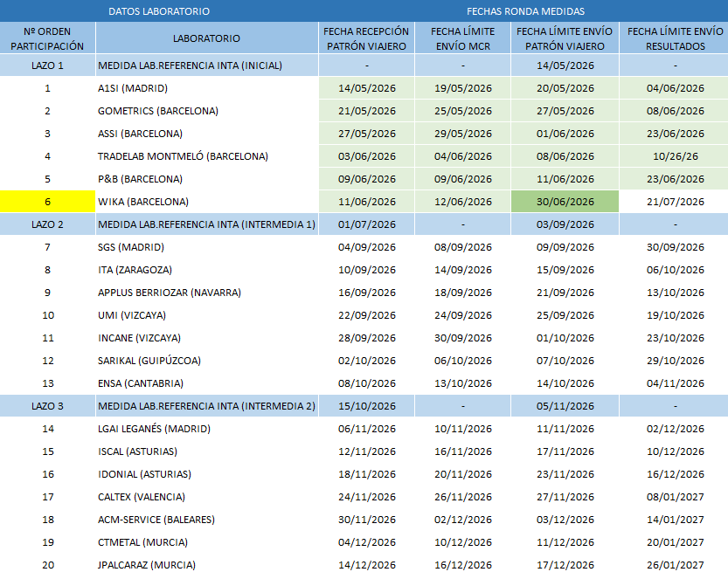Image resolution: width=728 pixels, height=572 pixels.
Task: Select the DATOS LABORATORIO header cell
Action: [159, 11]
